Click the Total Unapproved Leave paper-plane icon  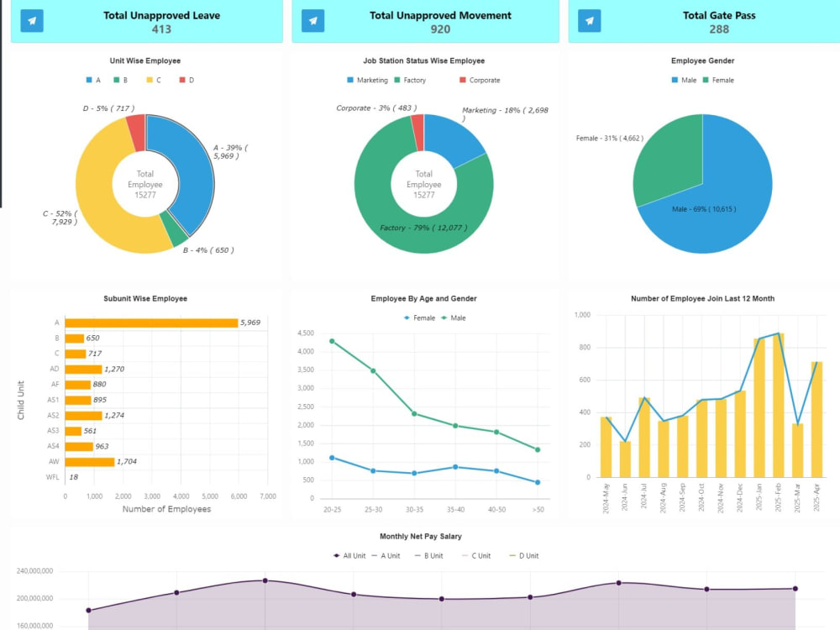[x=32, y=21]
